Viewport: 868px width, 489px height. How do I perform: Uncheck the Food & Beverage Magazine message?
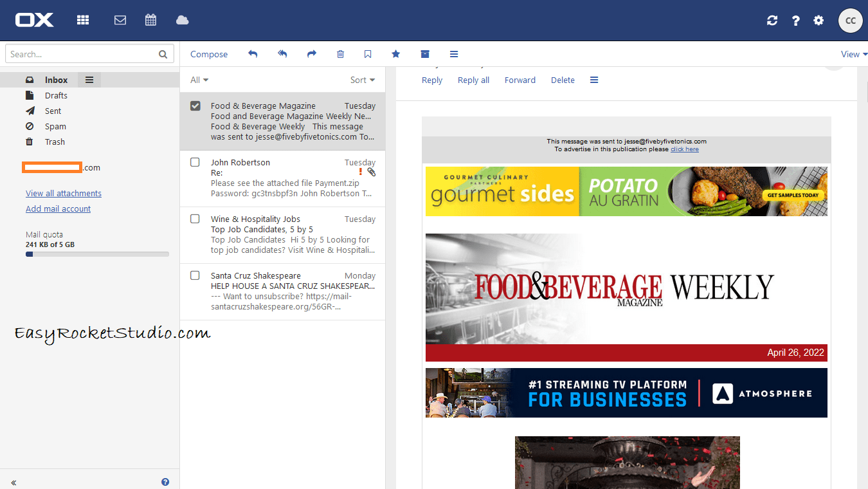click(x=195, y=106)
